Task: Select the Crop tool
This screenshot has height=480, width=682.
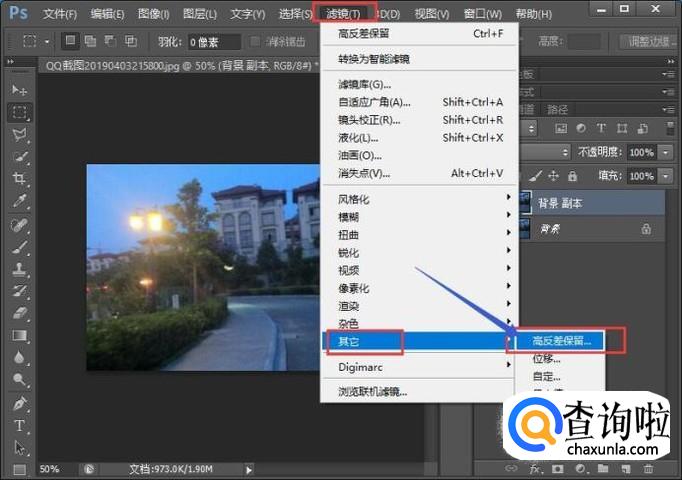Action: click(19, 179)
